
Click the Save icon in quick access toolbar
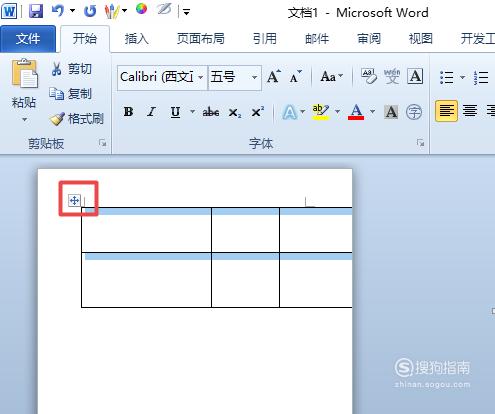coord(36,11)
